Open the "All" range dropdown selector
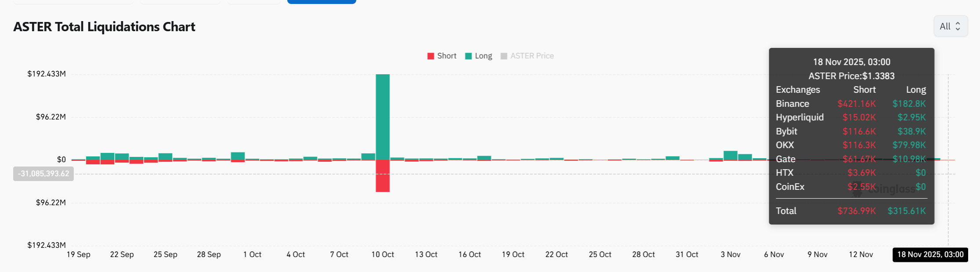 coord(950,26)
